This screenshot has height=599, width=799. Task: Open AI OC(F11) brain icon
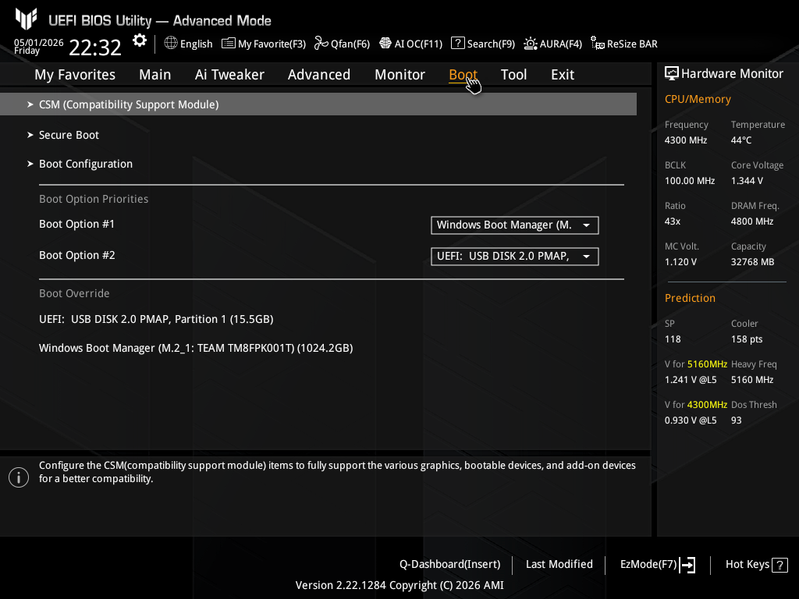385,43
